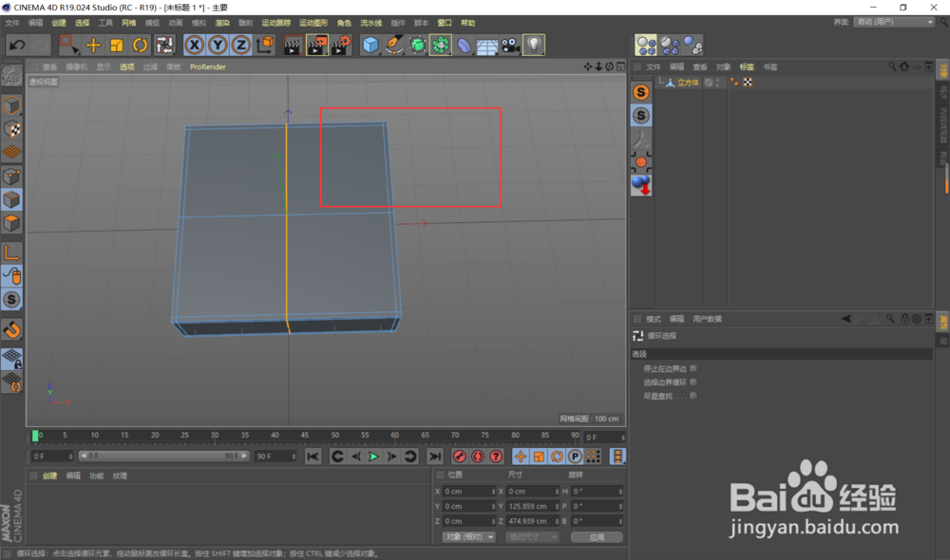Click Object Manager search magnifier icon
Image resolution: width=950 pixels, height=560 pixels.
click(x=892, y=66)
